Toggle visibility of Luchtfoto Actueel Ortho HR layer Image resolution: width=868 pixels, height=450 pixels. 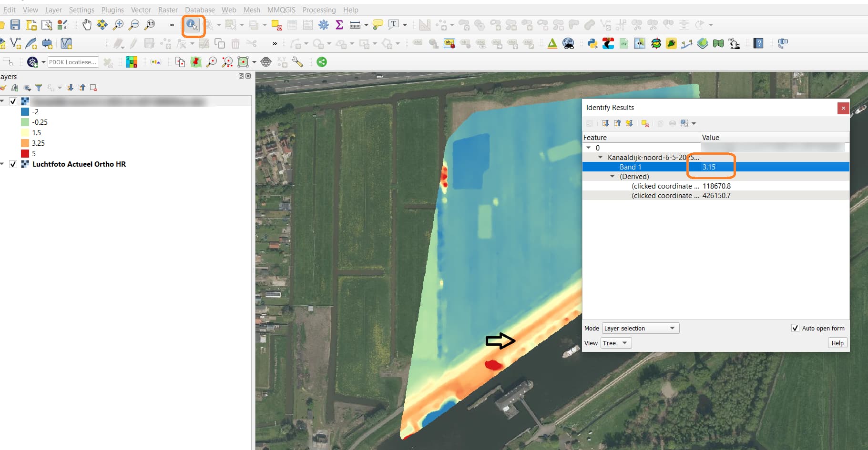13,164
